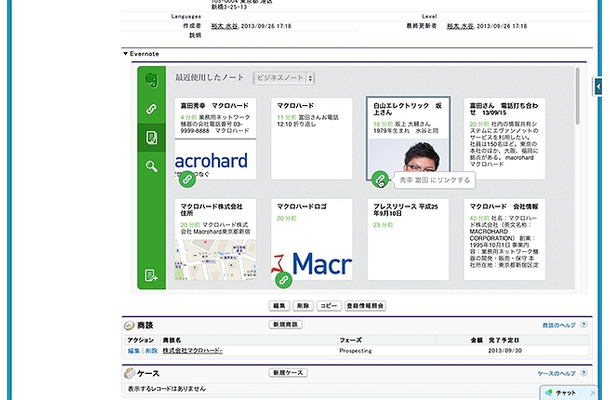Open the マクロハード phone memo note card

tap(312, 138)
